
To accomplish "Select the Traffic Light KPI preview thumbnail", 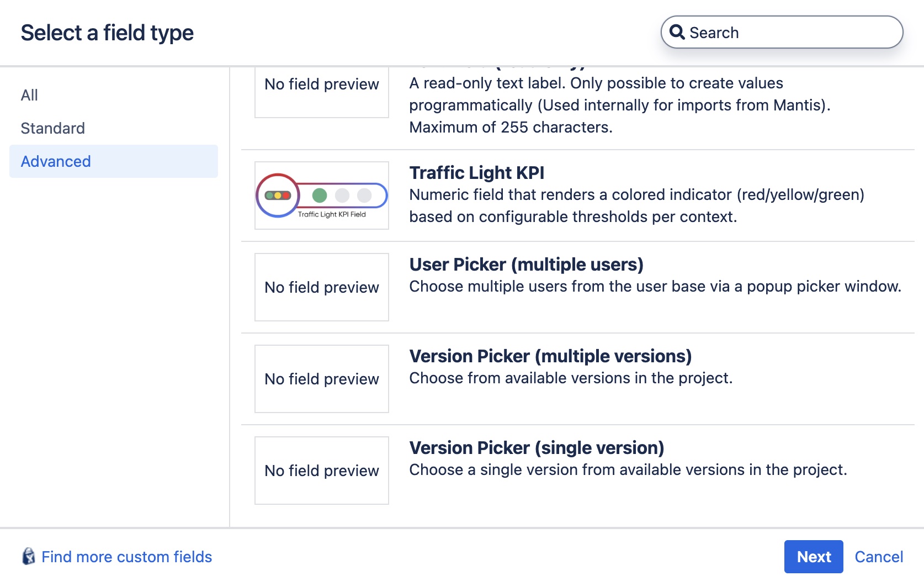I will [322, 196].
